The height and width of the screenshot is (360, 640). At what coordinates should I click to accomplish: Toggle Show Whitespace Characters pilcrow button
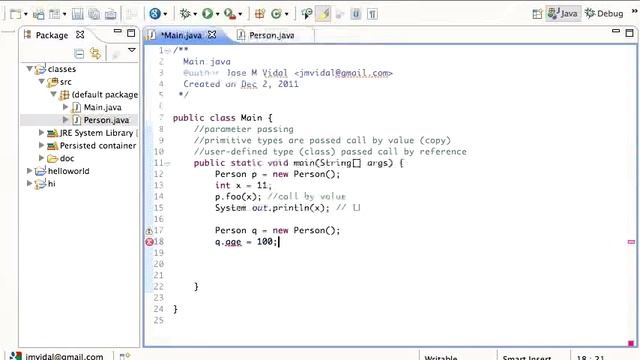coord(372,14)
